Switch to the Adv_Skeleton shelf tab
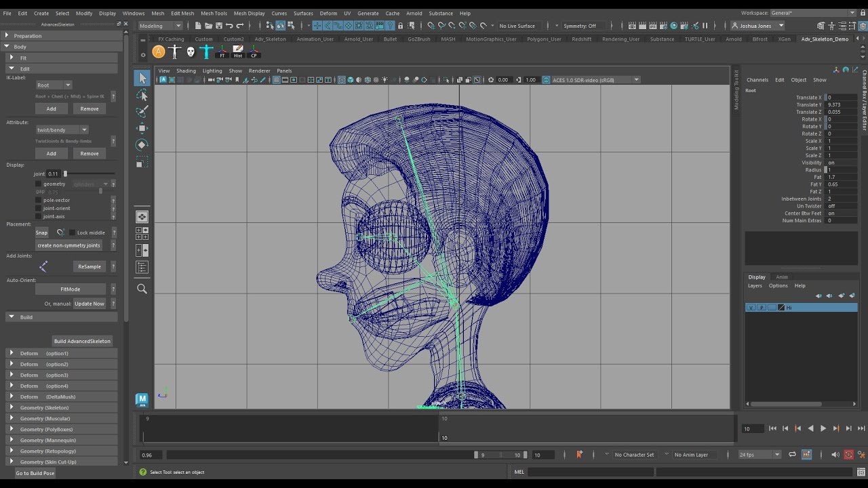The height and width of the screenshot is (488, 868). 271,39
